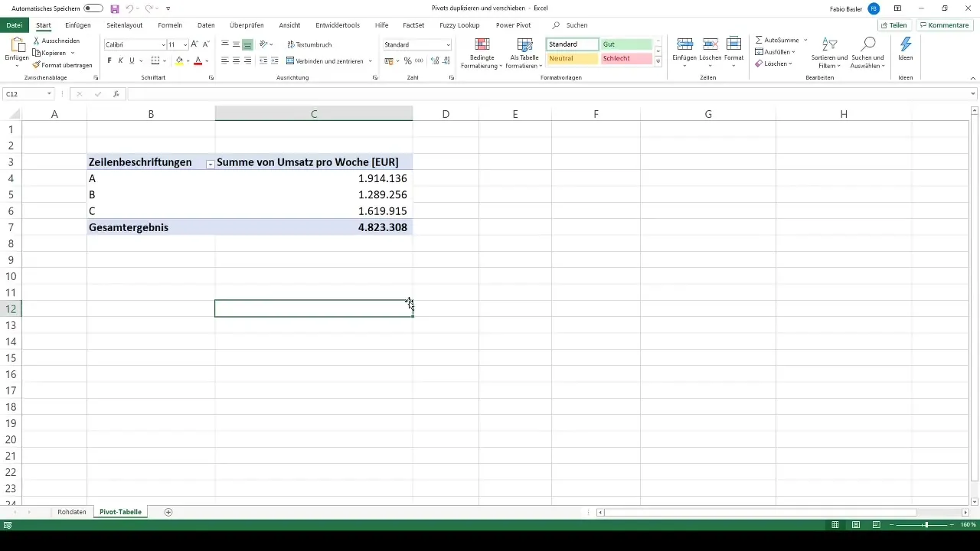Open the Zeilenbeschriftungen filter dropdown
Image resolution: width=980 pixels, height=551 pixels.
tap(210, 164)
